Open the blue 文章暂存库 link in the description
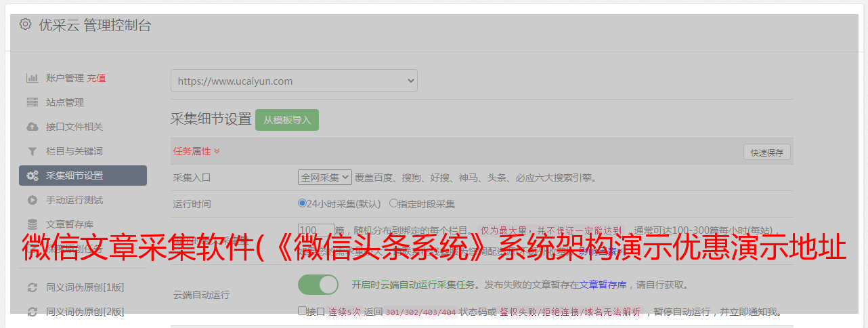 pyautogui.click(x=603, y=285)
